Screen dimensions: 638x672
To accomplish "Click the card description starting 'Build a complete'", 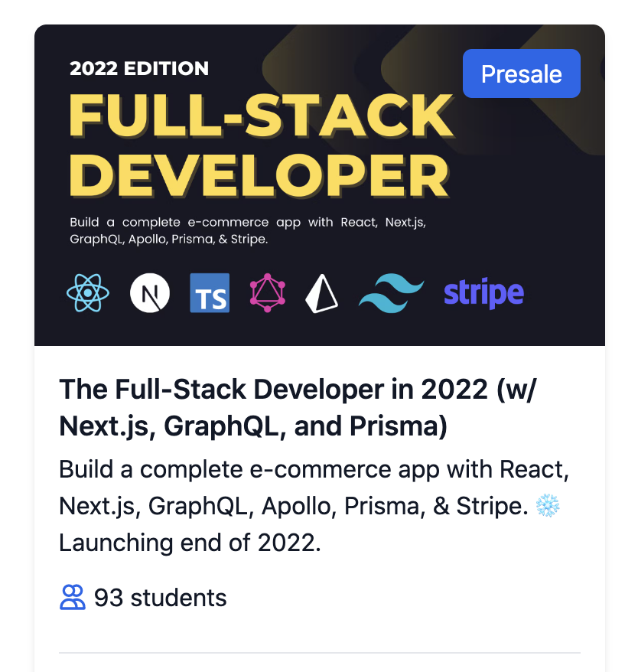I will 314,506.
